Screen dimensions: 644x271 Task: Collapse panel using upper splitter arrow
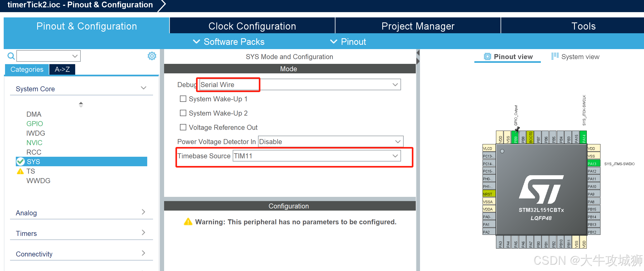tap(418, 53)
